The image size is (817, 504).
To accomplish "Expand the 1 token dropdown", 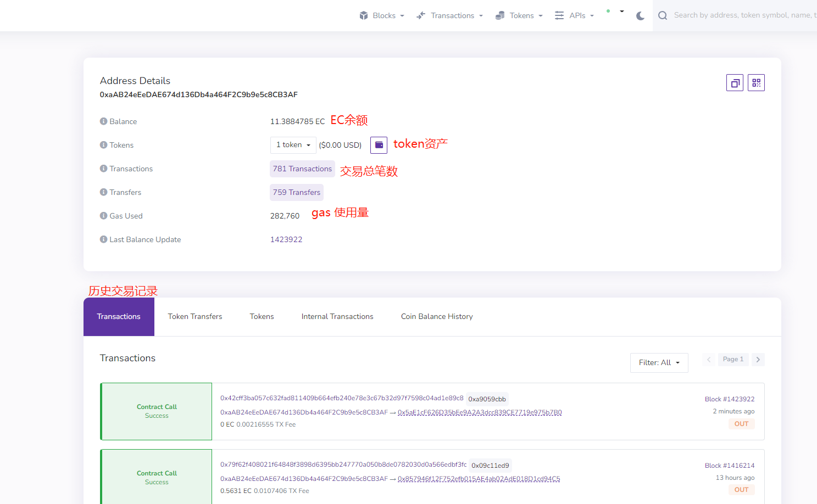I will click(x=293, y=145).
